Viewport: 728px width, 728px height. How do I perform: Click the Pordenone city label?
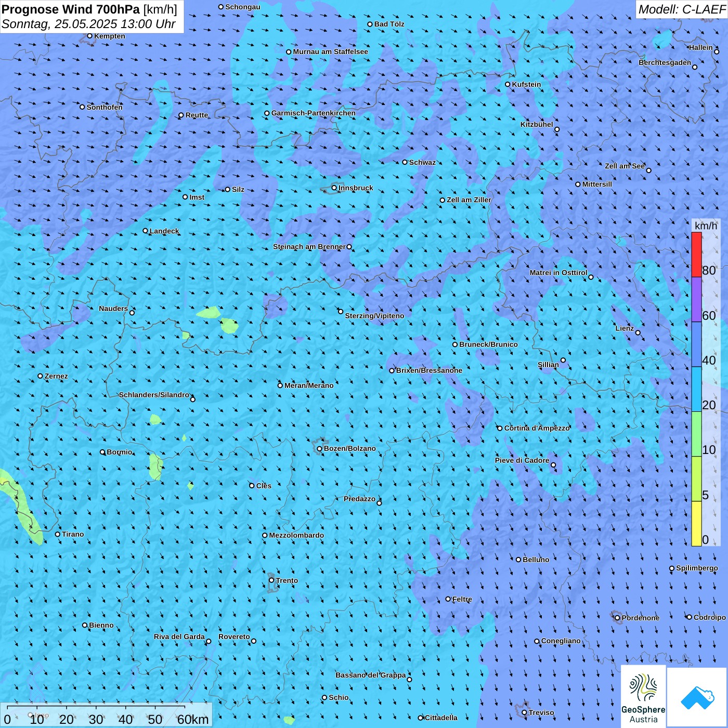(641, 618)
